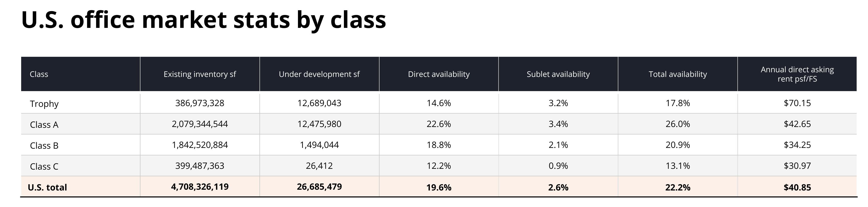Click Trophy asking rent $70.15 cell
868x207 pixels.
click(797, 103)
